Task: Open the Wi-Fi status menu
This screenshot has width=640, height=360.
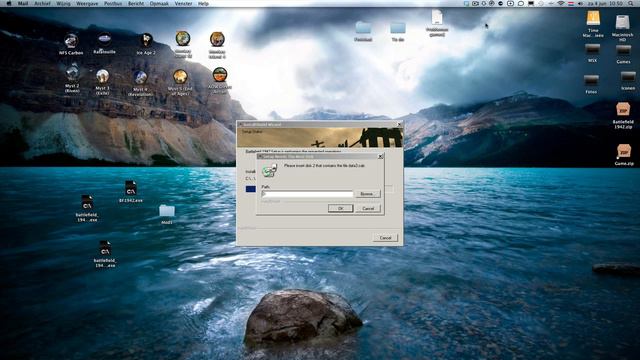Action: point(561,3)
